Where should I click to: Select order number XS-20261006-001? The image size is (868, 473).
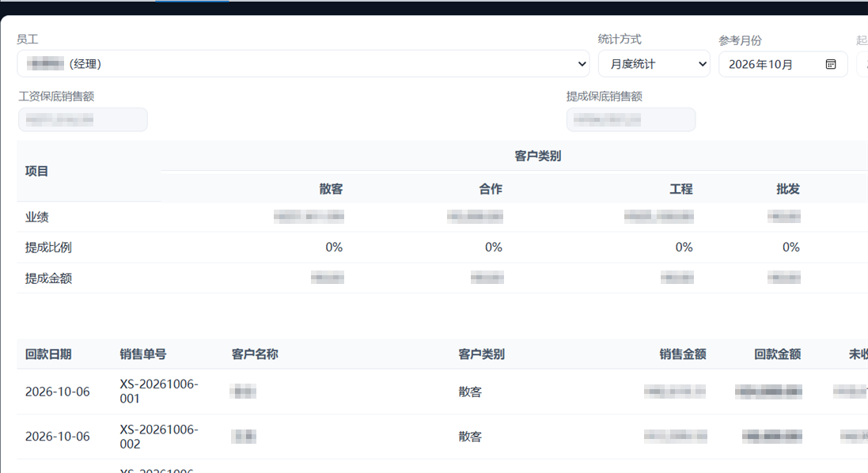[x=159, y=391]
